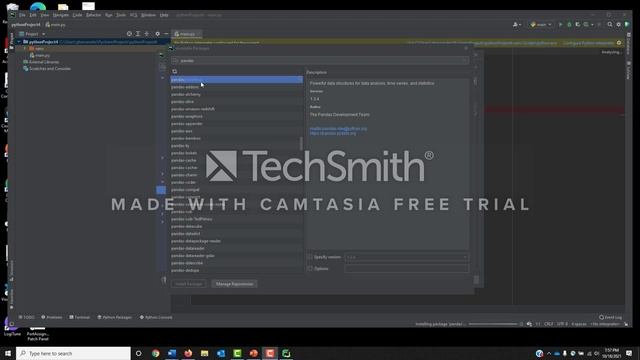Open Firefox from the taskbar
This screenshot has height=360, width=640.
188,353
